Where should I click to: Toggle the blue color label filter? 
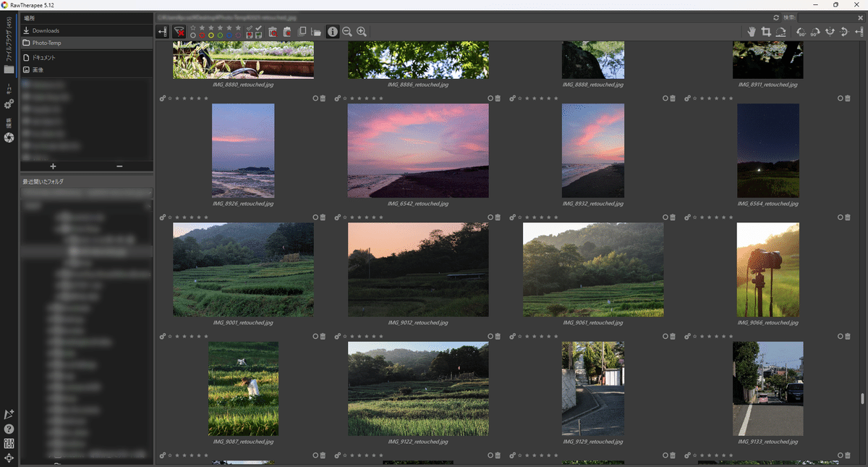(x=229, y=35)
